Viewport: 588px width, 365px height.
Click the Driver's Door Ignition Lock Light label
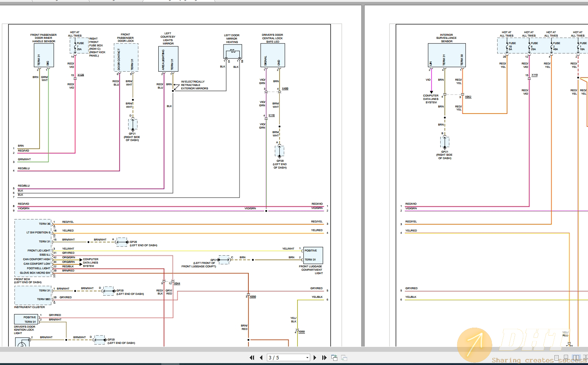pyautogui.click(x=24, y=330)
